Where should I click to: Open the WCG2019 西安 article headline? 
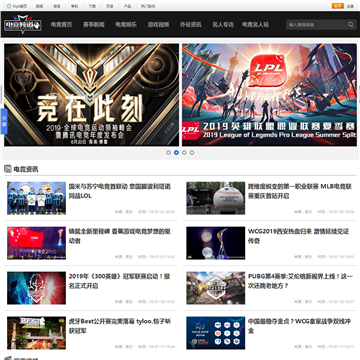(x=298, y=236)
